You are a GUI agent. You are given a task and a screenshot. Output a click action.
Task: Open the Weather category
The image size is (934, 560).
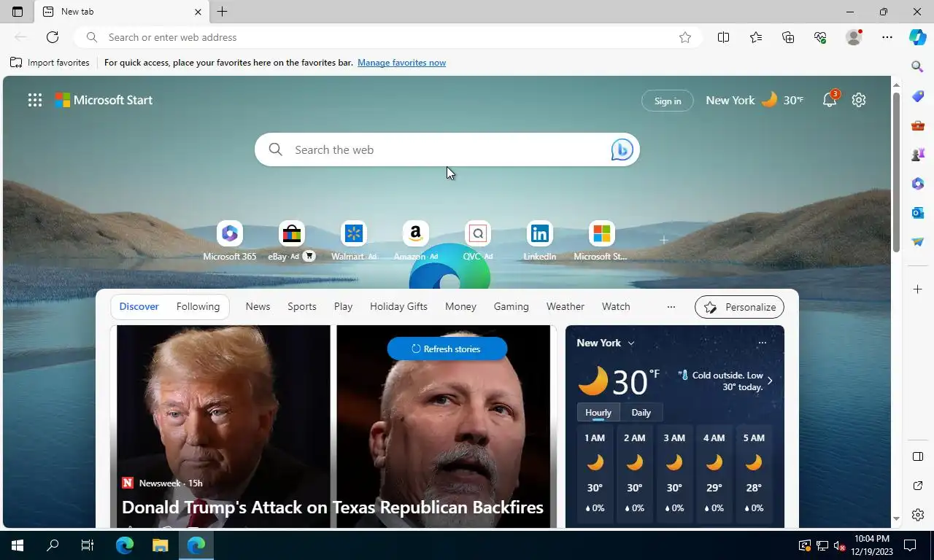coord(566,307)
